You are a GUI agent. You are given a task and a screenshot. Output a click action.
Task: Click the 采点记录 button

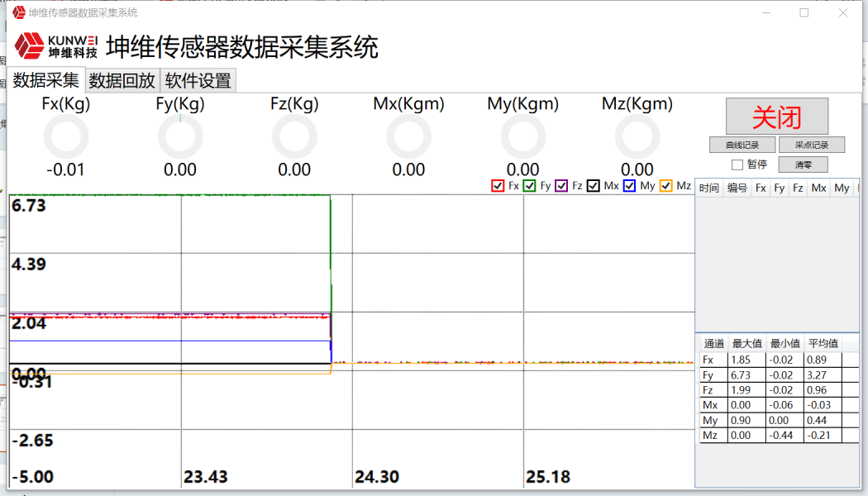[x=811, y=145]
